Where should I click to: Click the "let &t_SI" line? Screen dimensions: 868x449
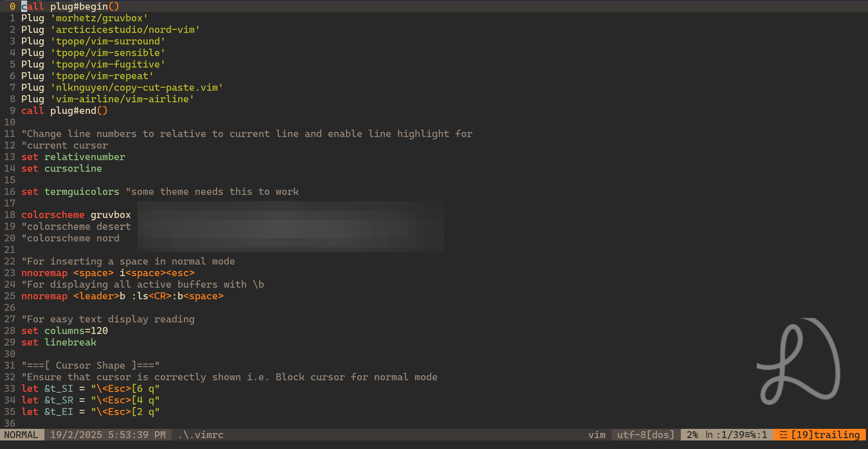(91, 389)
